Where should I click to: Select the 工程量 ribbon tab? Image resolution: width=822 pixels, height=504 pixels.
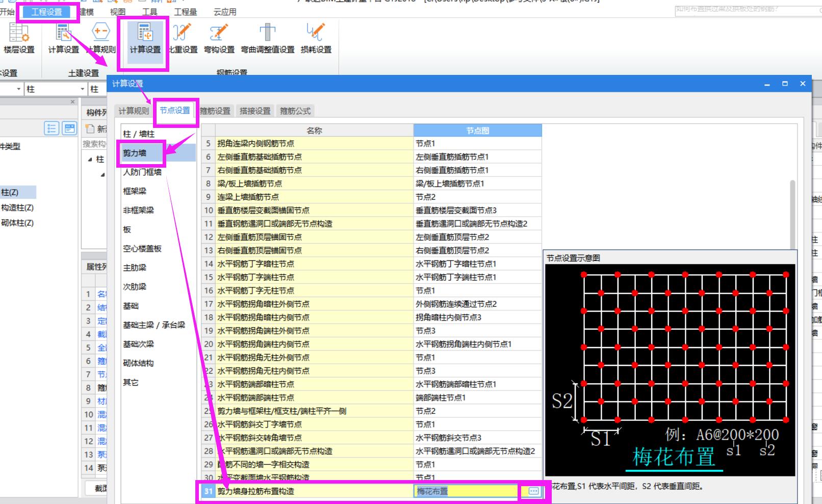(186, 12)
